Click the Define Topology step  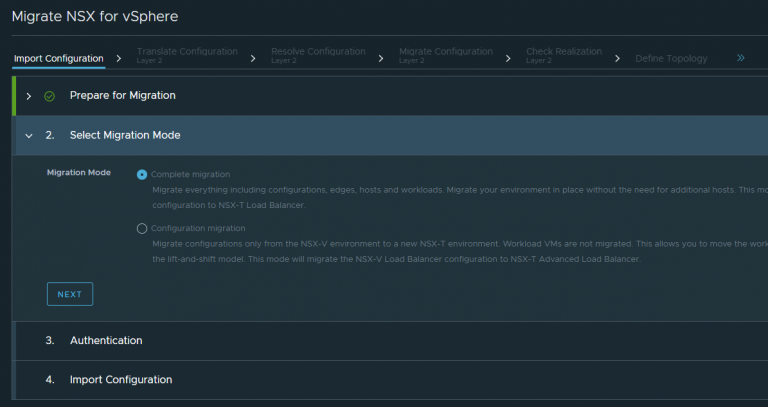click(671, 58)
